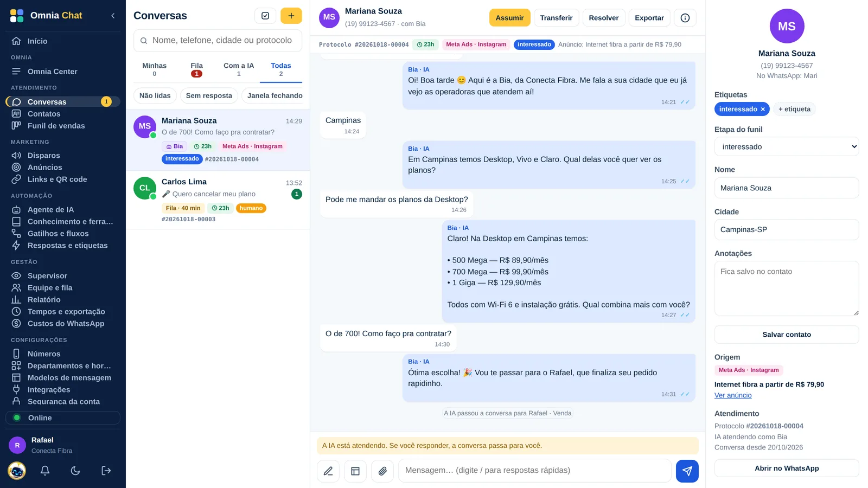Open Respostas e etiquetas
The width and height of the screenshot is (868, 488).
(x=63, y=246)
